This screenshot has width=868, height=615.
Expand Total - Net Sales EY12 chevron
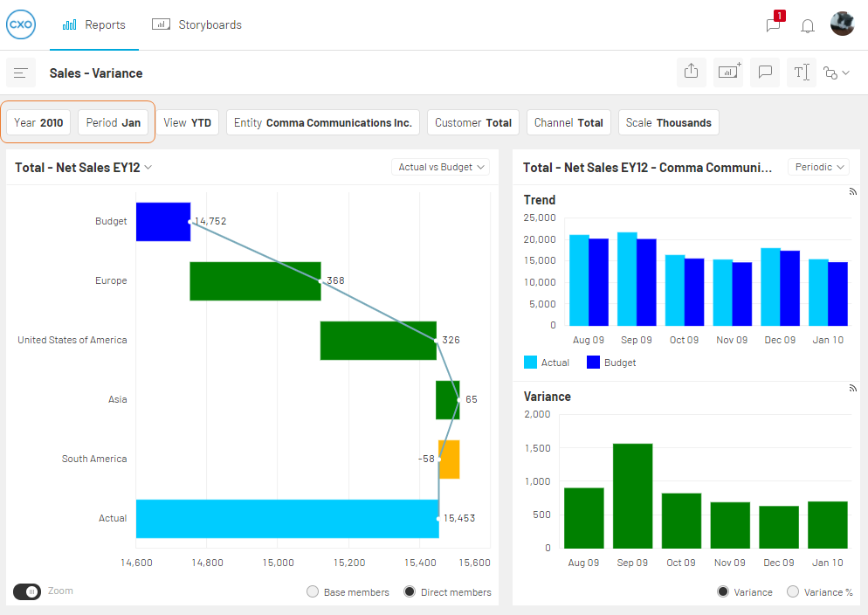pyautogui.click(x=148, y=167)
